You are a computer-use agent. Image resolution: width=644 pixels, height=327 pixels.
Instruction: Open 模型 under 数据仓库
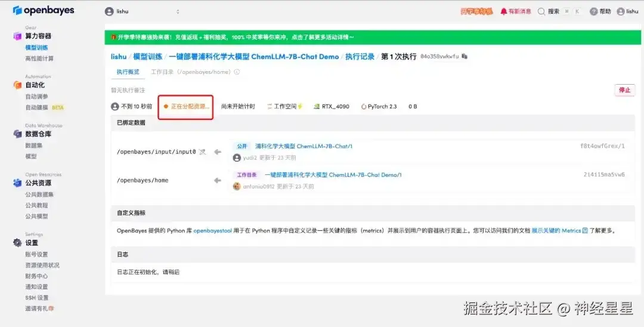[x=31, y=156]
